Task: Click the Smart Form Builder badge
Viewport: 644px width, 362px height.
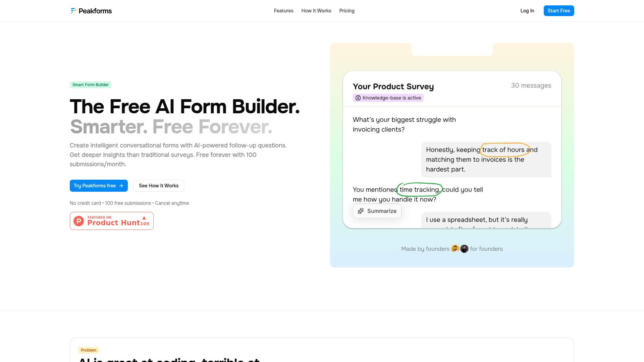Action: (x=90, y=85)
